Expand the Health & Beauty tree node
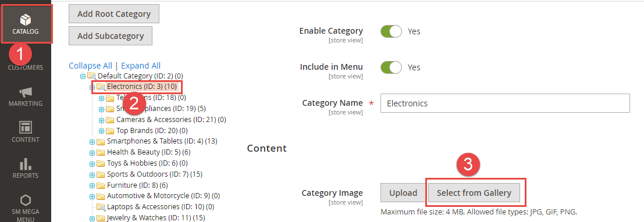 (x=92, y=152)
